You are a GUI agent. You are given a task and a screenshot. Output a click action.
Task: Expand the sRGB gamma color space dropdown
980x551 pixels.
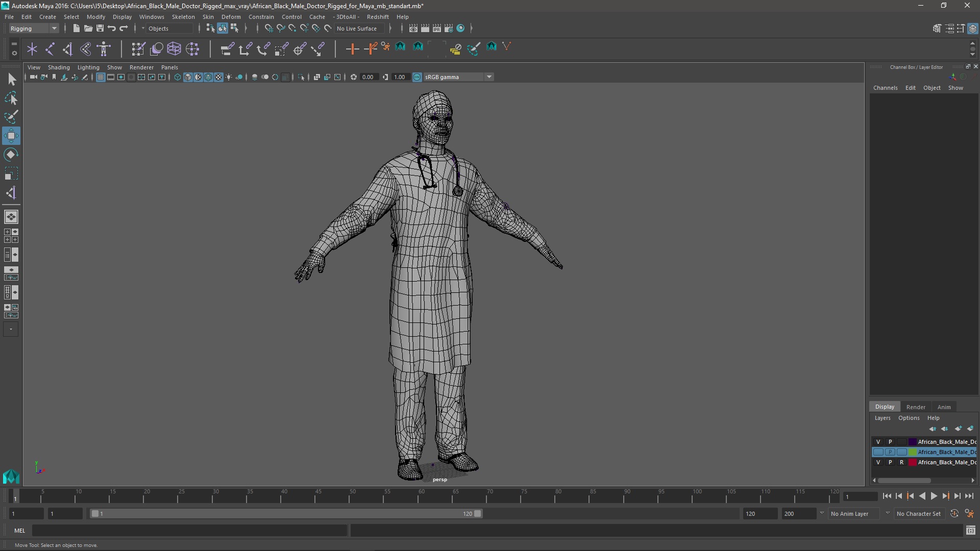489,77
